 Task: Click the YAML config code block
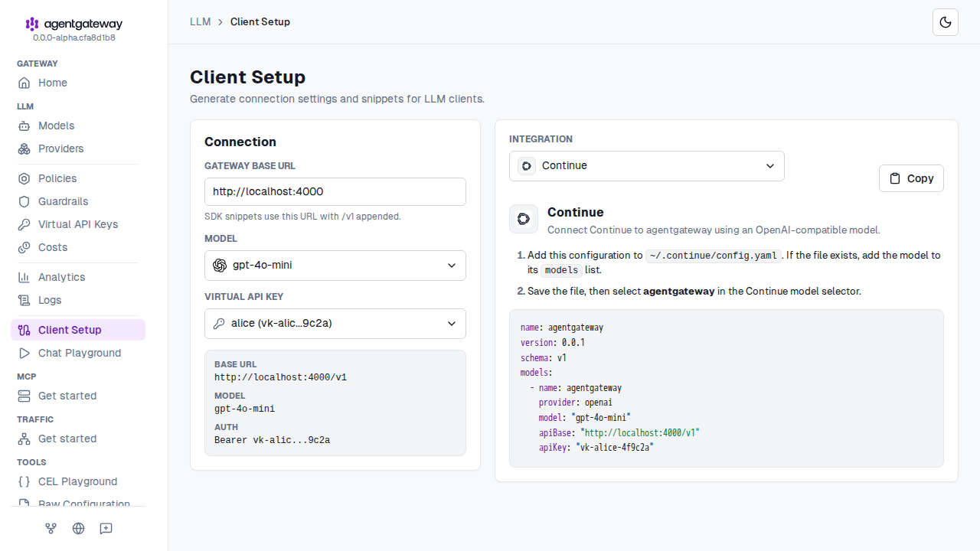tap(727, 388)
